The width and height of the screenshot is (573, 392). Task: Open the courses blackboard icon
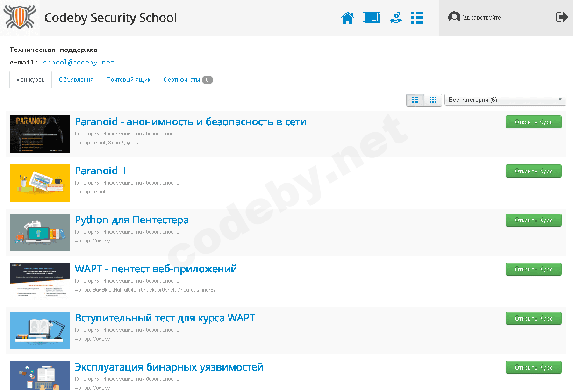tap(372, 18)
